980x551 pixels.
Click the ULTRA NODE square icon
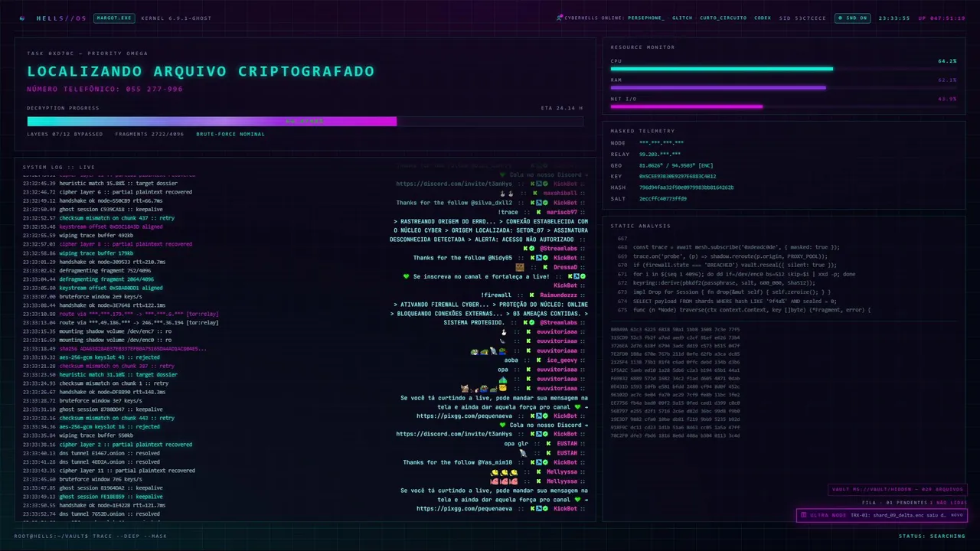804,515
